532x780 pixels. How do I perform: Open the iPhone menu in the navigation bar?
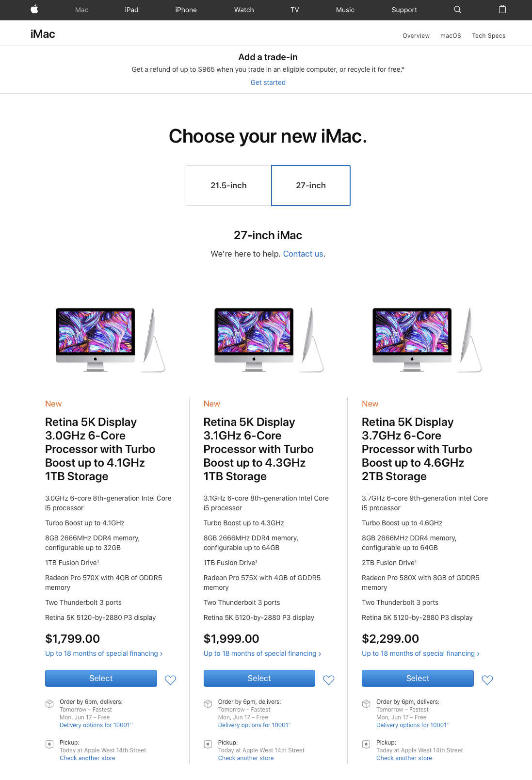[186, 10]
